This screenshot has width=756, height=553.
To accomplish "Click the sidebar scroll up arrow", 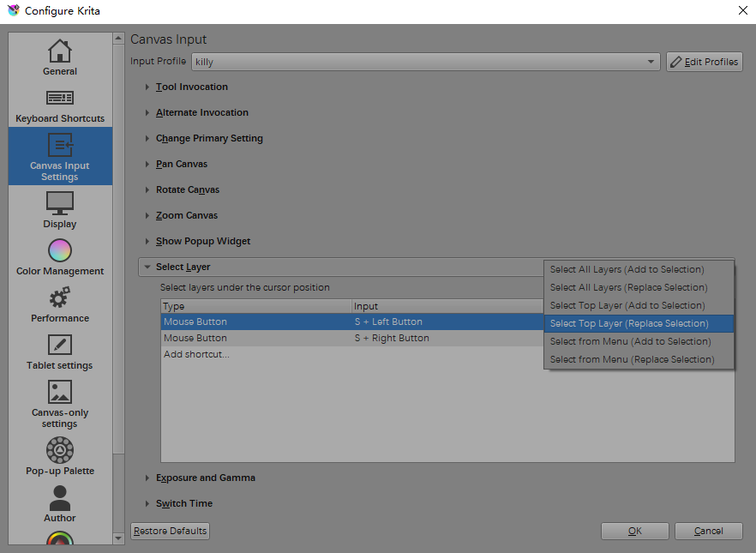I will point(118,39).
